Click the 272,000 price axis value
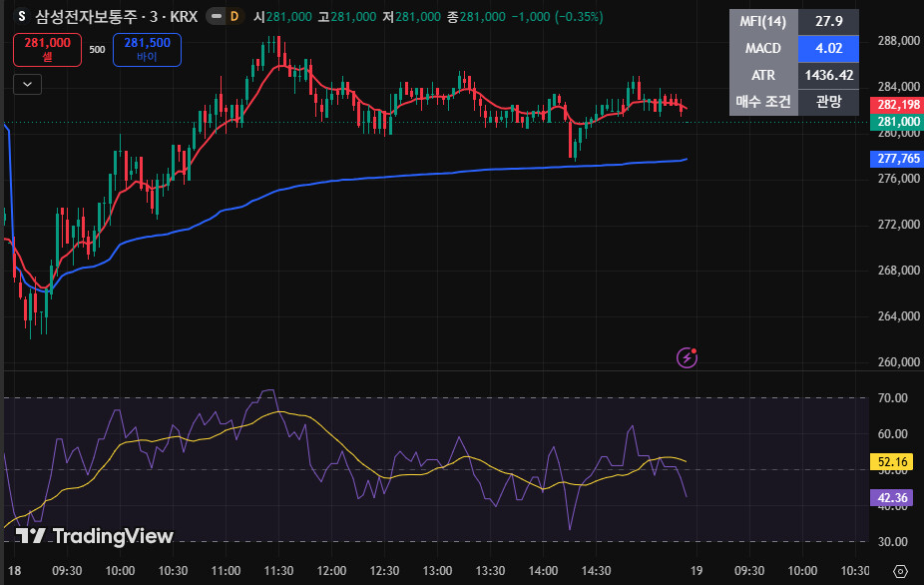 (x=899, y=224)
